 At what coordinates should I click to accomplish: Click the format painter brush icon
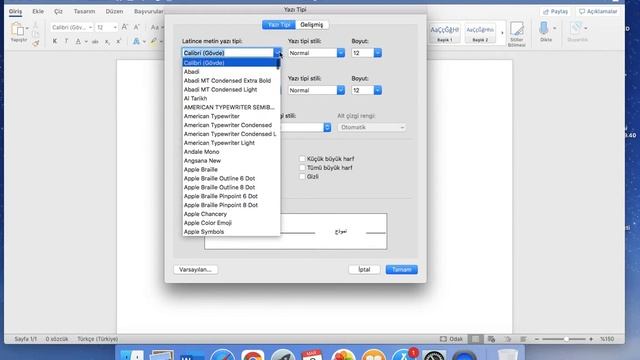pyautogui.click(x=36, y=43)
